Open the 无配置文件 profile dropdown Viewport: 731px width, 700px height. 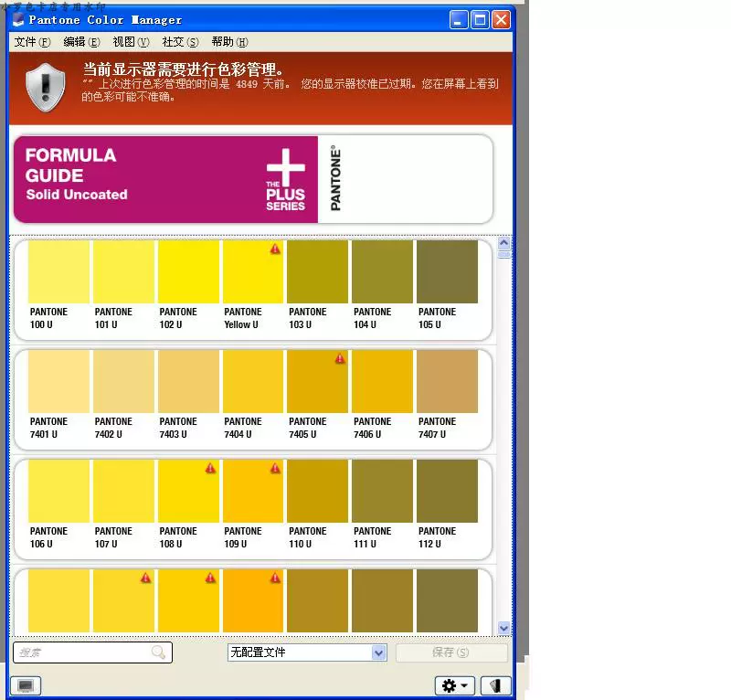[x=306, y=652]
